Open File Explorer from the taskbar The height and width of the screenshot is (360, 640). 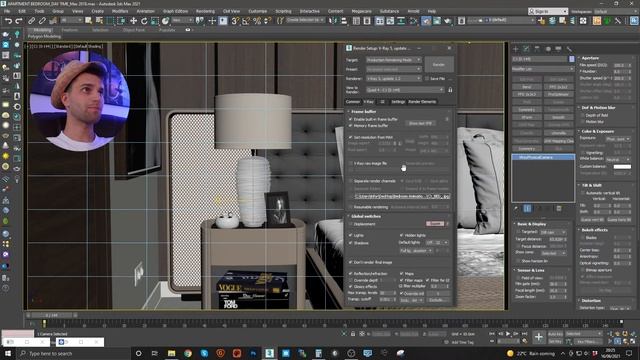point(171,353)
